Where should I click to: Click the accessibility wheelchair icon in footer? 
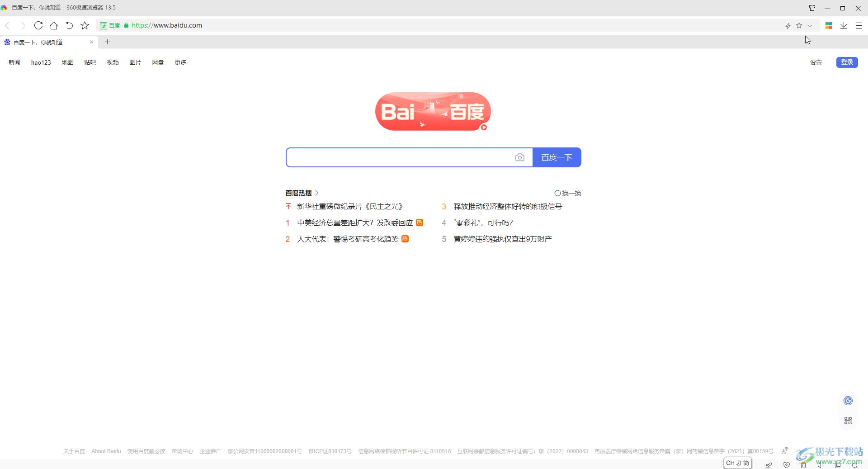pyautogui.click(x=785, y=450)
